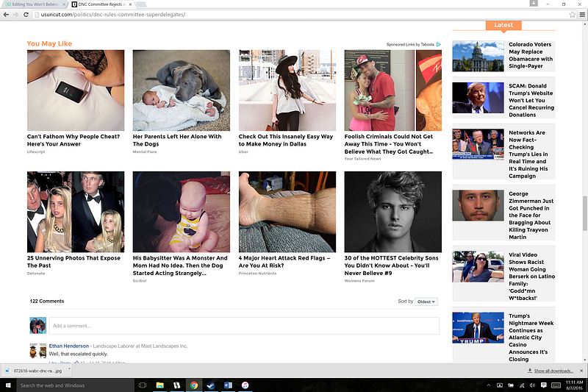Open the Chrome hamburger menu
The width and height of the screenshot is (588, 392).
point(582,15)
